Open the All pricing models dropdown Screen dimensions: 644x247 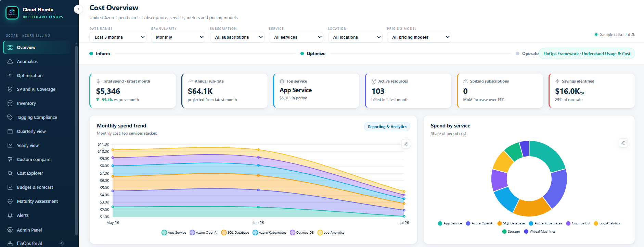[x=419, y=37]
